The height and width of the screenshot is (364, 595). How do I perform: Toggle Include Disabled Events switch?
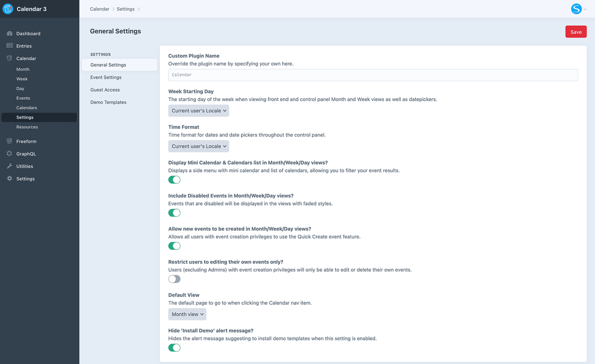click(175, 213)
